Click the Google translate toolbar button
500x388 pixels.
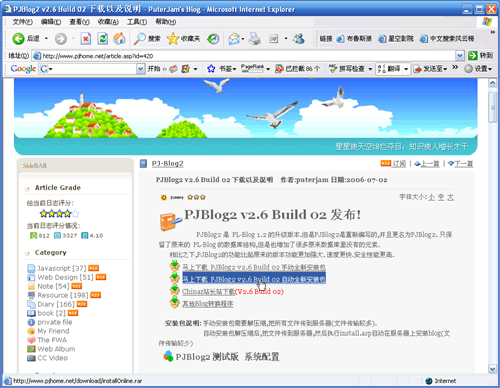tap(389, 69)
